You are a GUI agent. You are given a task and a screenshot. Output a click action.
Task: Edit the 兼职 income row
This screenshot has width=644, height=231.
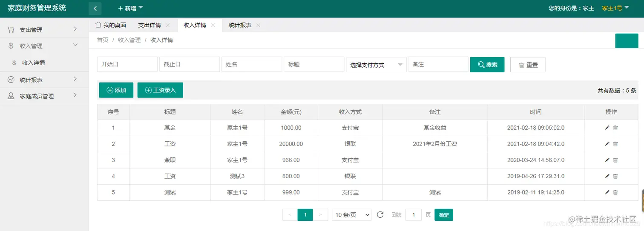point(607,160)
